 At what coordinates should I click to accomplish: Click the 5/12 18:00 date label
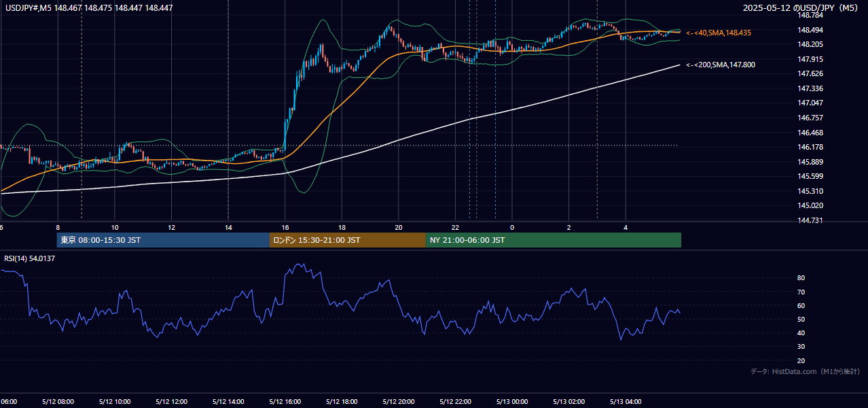coord(342,402)
